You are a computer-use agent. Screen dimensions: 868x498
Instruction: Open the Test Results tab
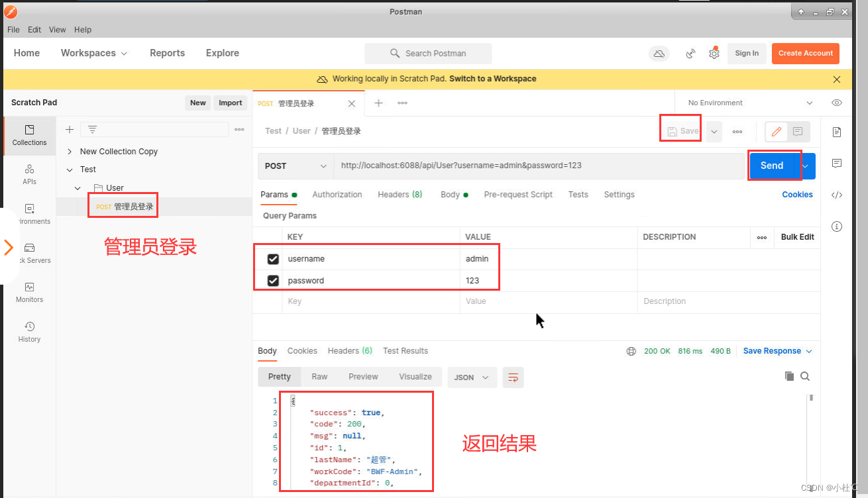[x=406, y=351]
